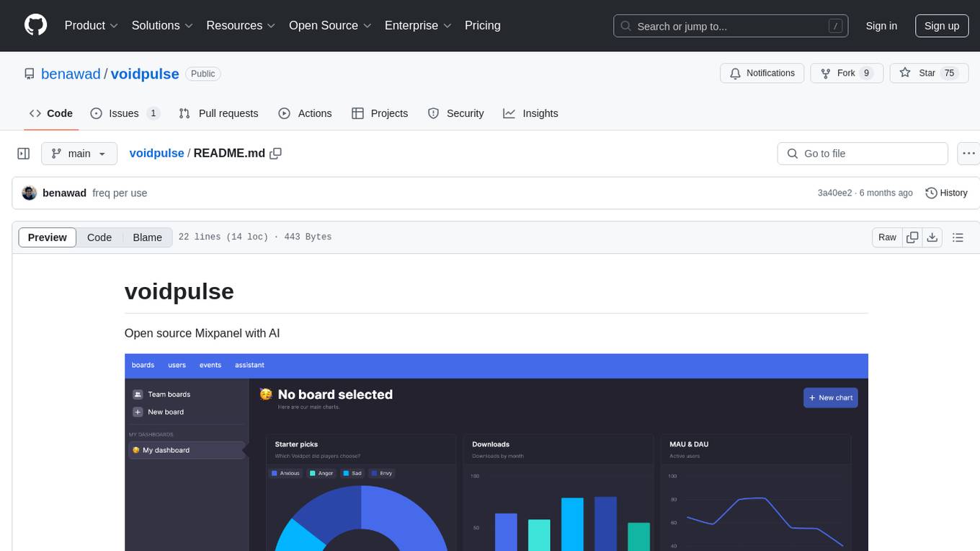The image size is (980, 551).
Task: Click the Sign up button
Action: tap(942, 26)
